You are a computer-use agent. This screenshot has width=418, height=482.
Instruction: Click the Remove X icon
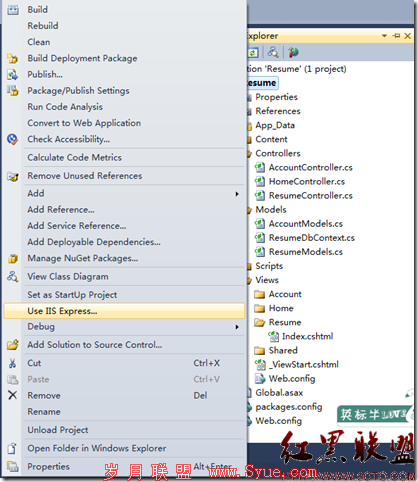[13, 395]
